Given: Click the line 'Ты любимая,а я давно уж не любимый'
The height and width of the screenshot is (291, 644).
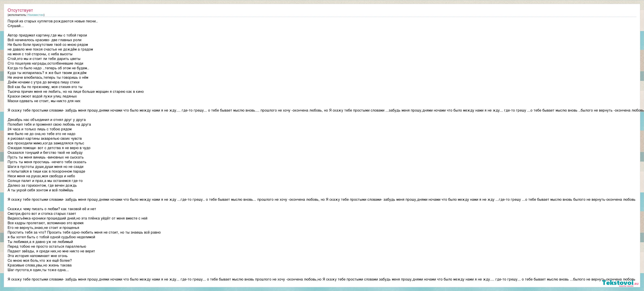Looking at the screenshot, I should tap(40, 242).
